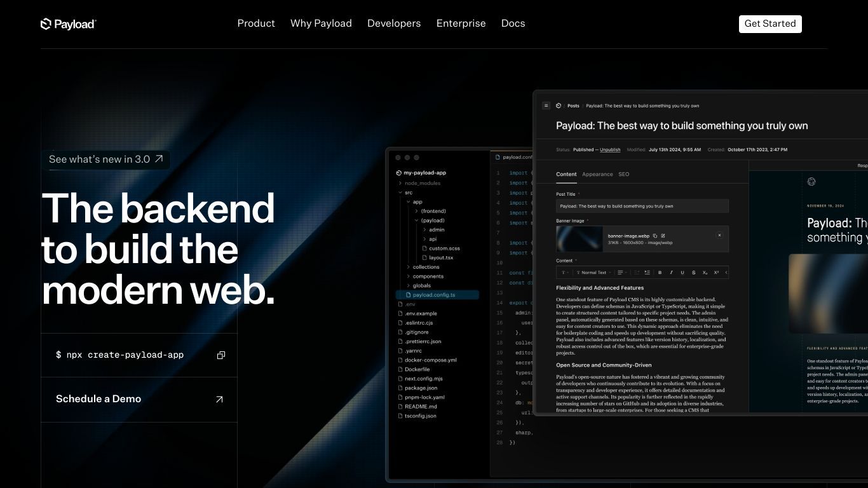The image size is (868, 488).
Task: Open Normal Text style dropdown
Action: point(593,273)
